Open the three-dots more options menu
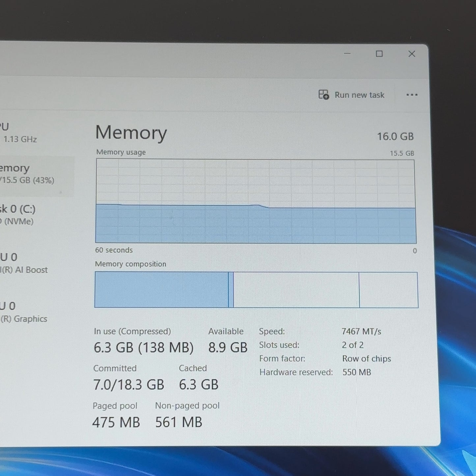Screen dimensions: 476x476 [x=412, y=95]
